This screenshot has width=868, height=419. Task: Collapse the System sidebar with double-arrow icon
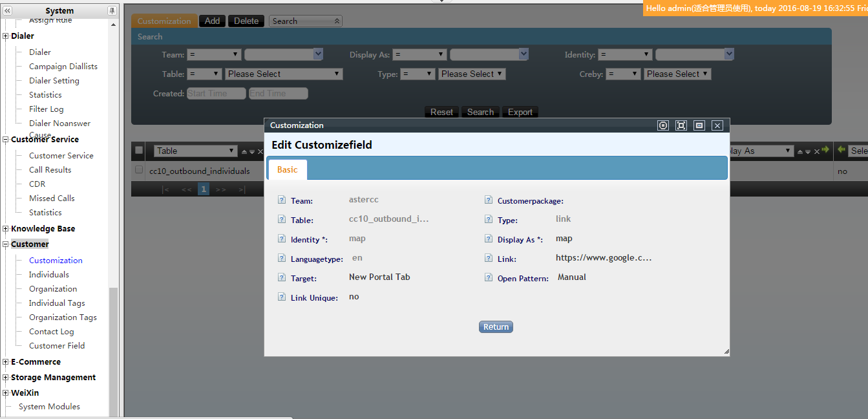pyautogui.click(x=8, y=11)
